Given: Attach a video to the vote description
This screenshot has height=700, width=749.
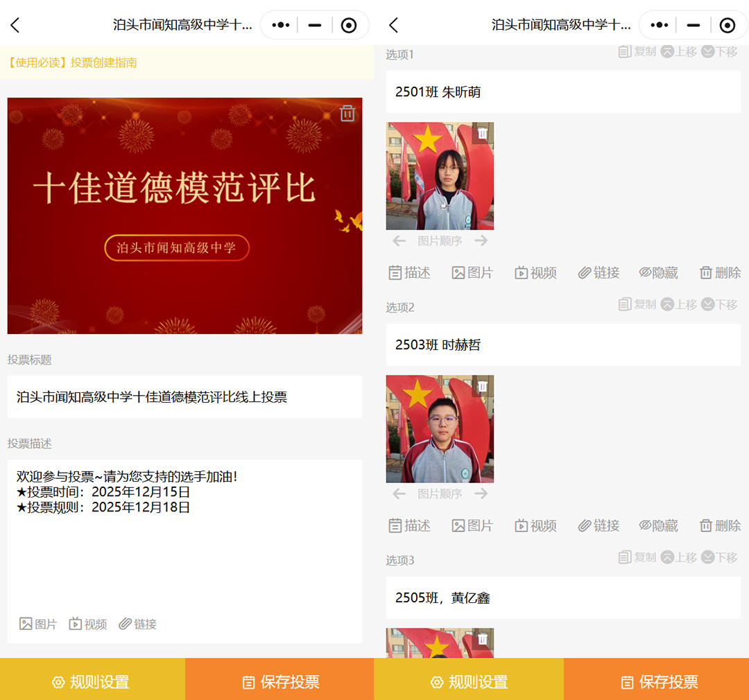Looking at the screenshot, I should click(x=87, y=623).
